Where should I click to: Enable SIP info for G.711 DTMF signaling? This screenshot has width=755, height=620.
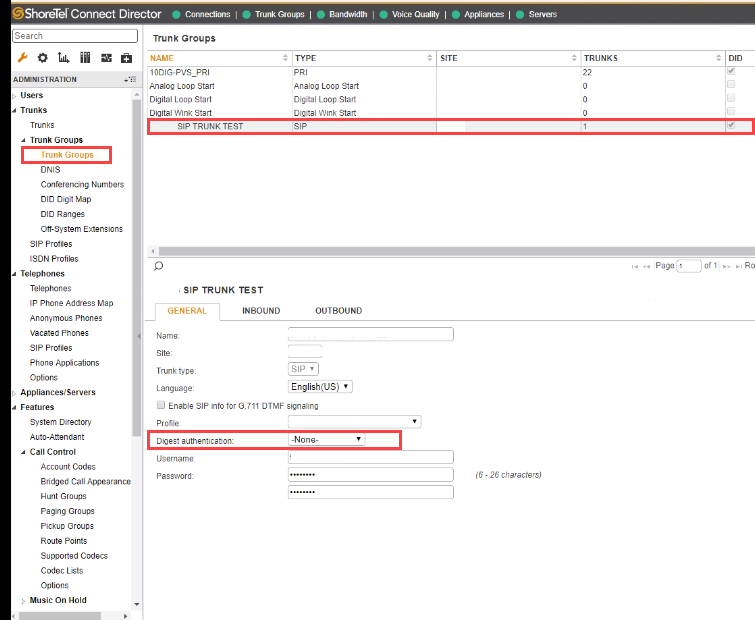point(161,405)
